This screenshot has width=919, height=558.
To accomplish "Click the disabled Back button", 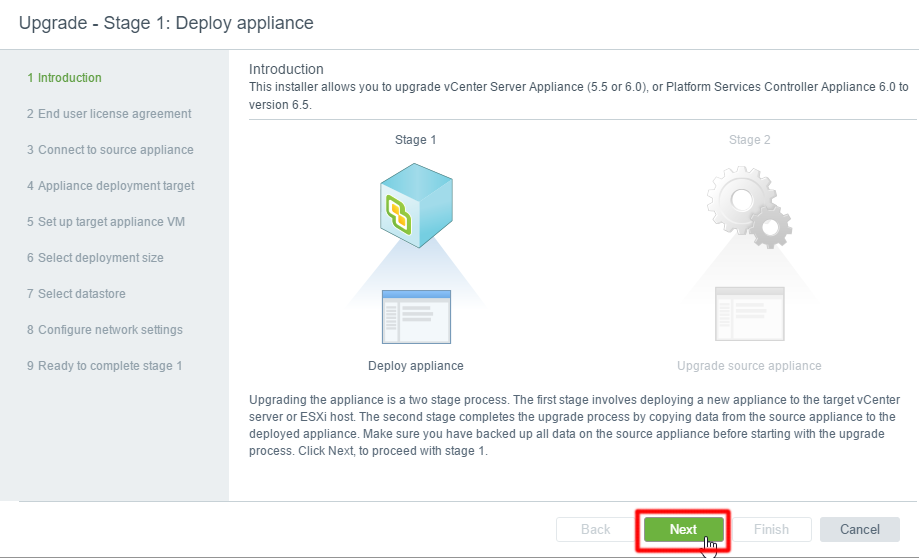I will click(x=595, y=529).
